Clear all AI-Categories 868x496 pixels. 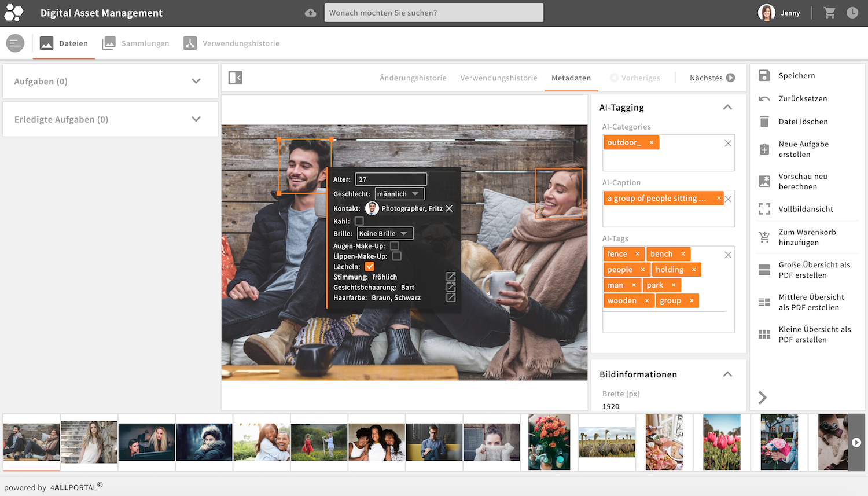728,144
